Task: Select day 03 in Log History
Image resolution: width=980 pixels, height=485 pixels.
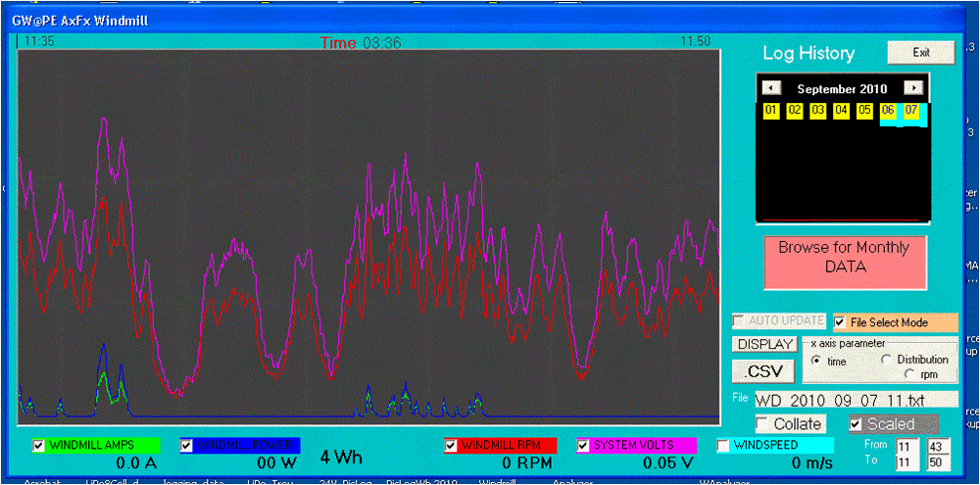Action: tap(817, 111)
